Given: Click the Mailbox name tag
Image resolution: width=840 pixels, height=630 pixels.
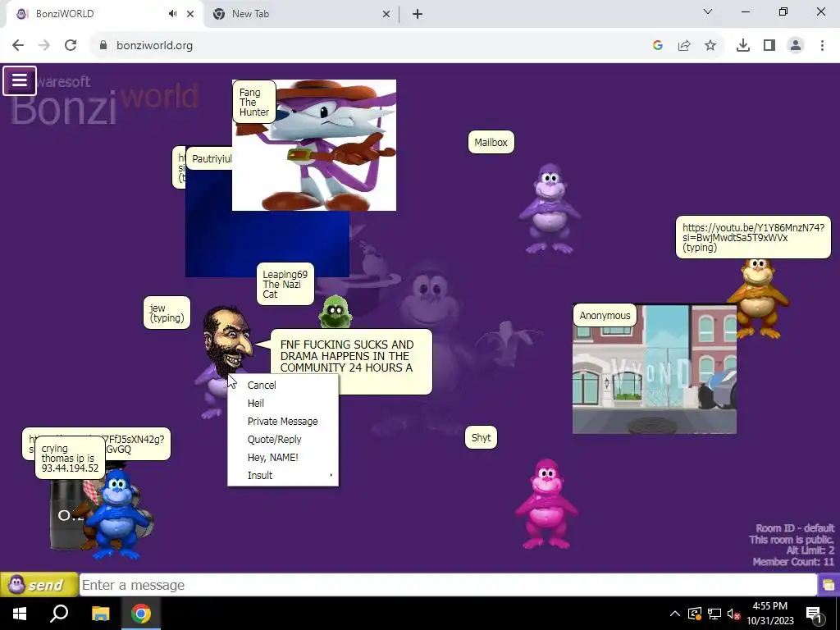Looking at the screenshot, I should coord(491,143).
